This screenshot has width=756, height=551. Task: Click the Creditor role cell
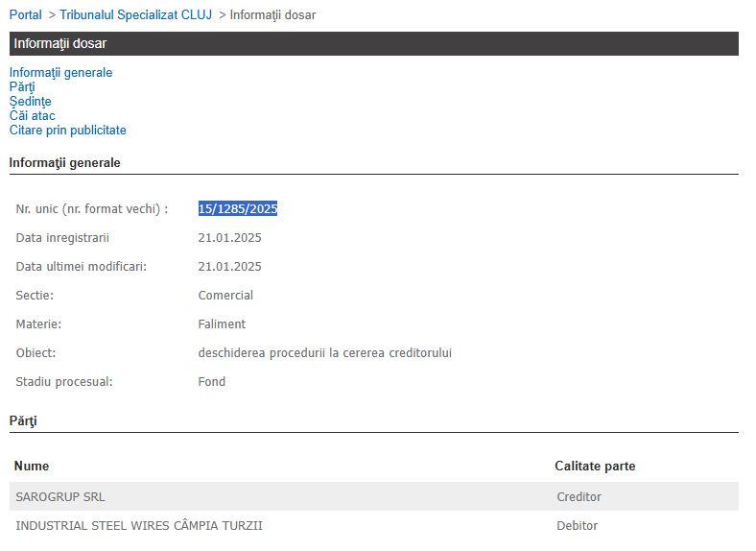(579, 497)
